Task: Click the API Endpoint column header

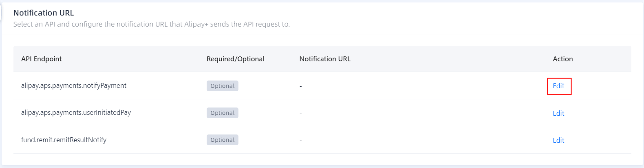Action: [42, 59]
